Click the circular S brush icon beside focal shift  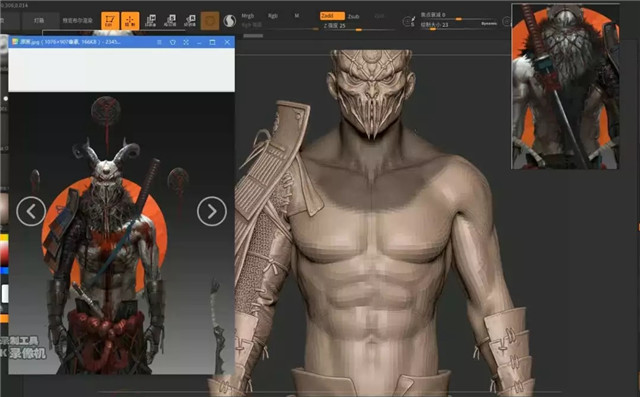click(x=409, y=21)
